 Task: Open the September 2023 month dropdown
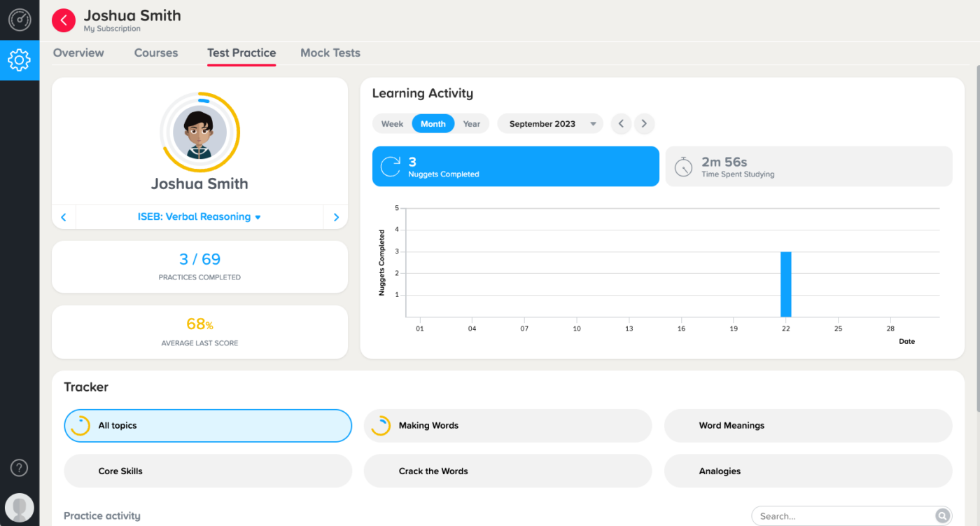[x=550, y=123]
